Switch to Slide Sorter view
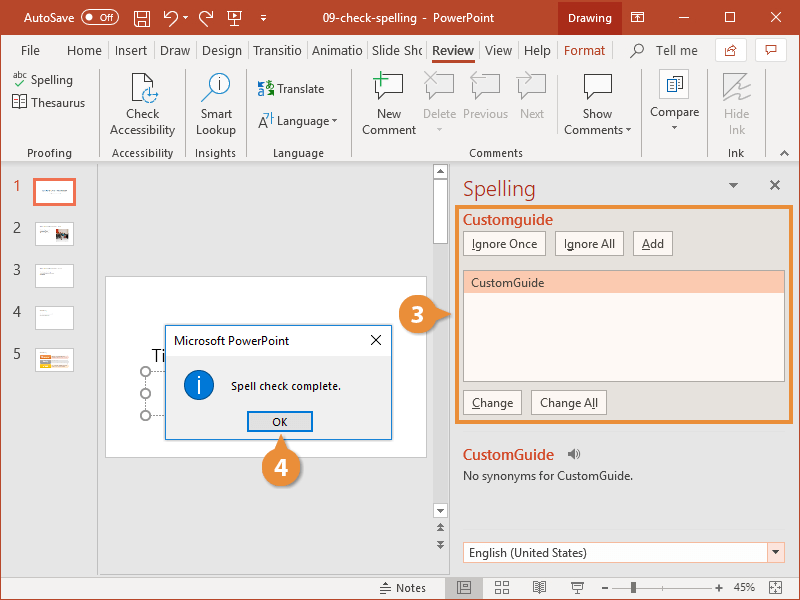Image resolution: width=800 pixels, height=600 pixels. pos(502,588)
